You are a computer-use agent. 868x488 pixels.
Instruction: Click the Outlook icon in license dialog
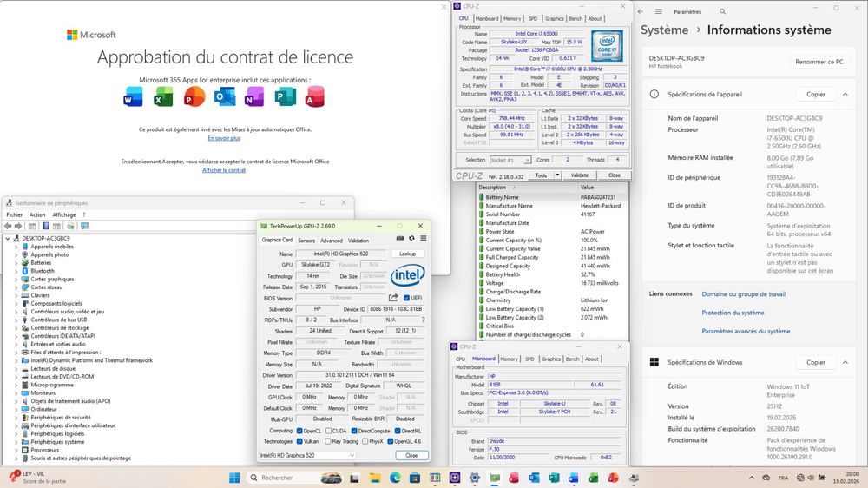click(225, 97)
